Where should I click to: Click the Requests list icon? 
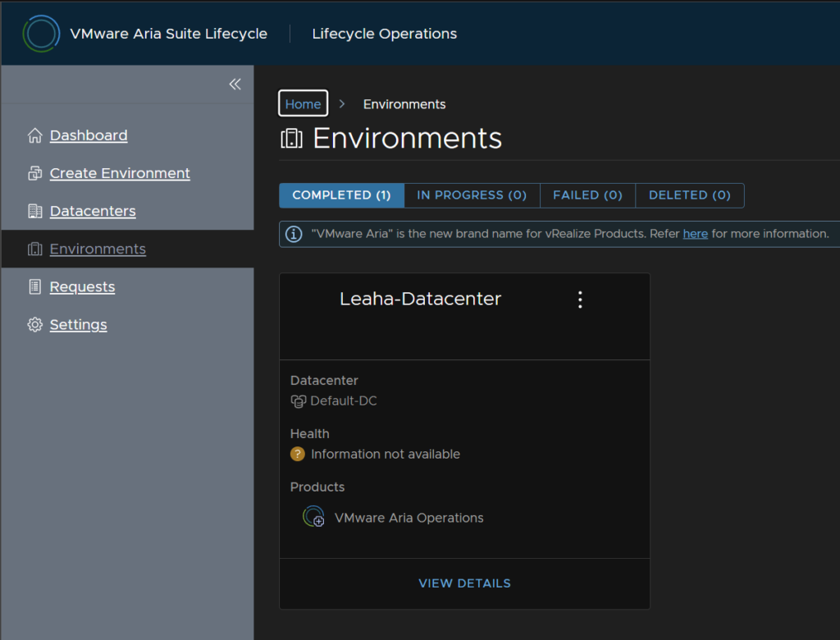tap(34, 286)
